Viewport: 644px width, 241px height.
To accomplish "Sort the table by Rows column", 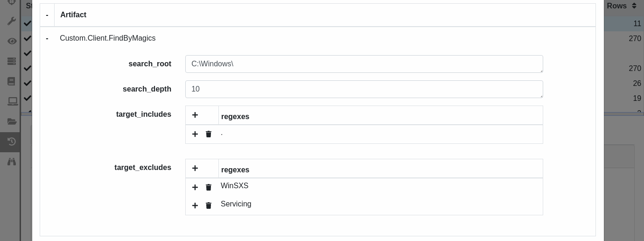I will 622,6.
